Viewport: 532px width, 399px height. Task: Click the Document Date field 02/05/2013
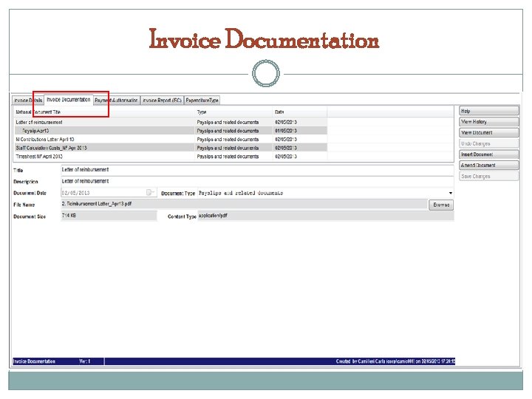[x=109, y=193]
